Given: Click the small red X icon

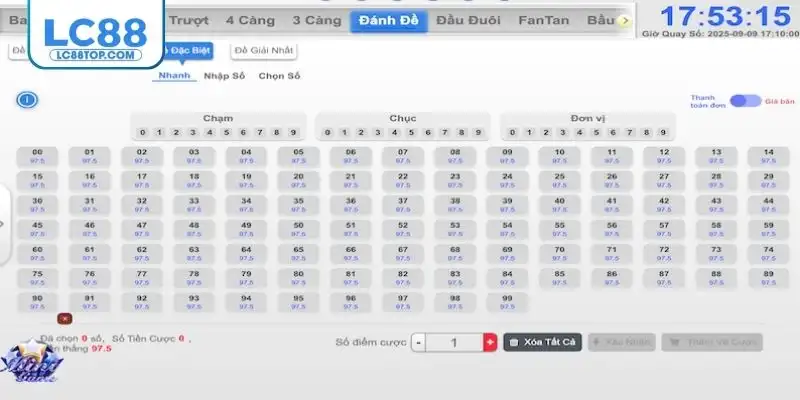Looking at the screenshot, I should pos(64,318).
